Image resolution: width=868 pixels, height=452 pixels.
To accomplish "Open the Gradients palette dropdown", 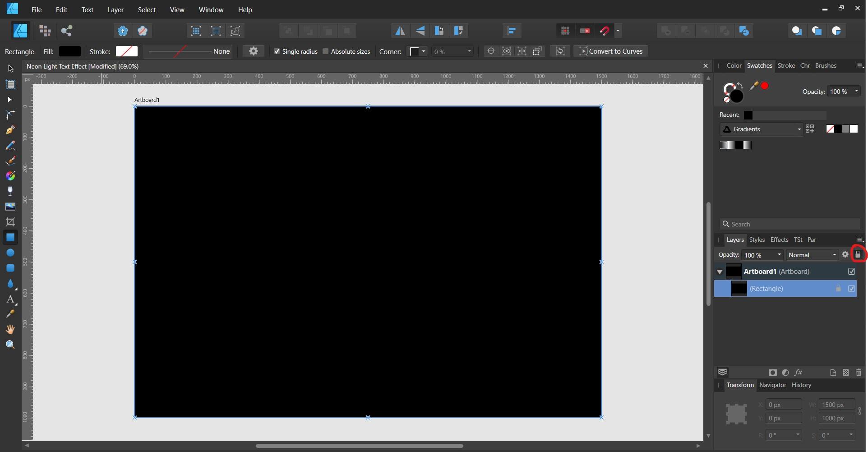I will 761,129.
